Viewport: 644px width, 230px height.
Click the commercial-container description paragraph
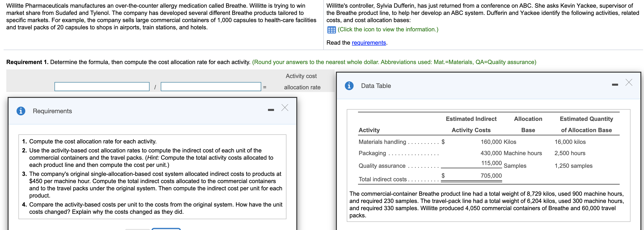coord(487,204)
